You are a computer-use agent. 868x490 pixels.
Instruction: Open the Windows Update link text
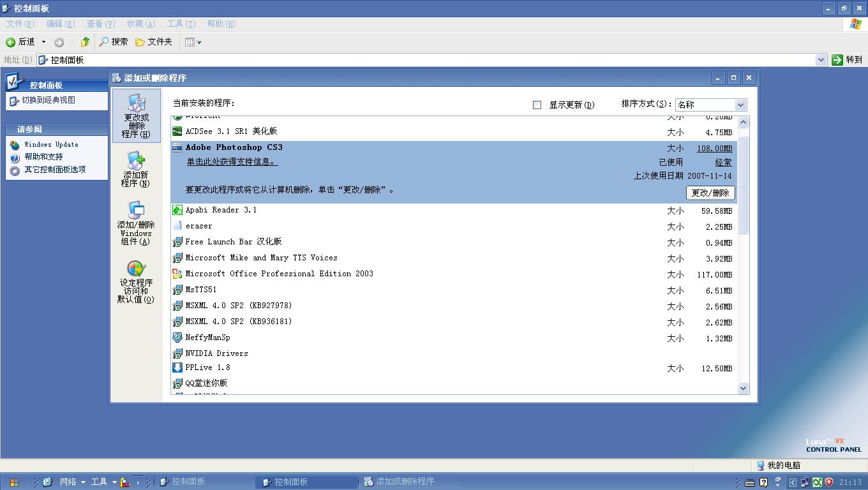pos(52,145)
